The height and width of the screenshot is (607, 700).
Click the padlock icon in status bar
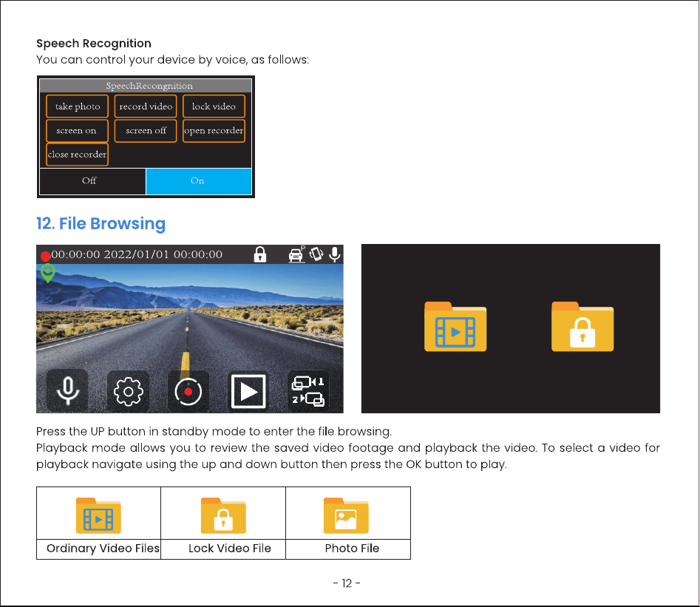[260, 254]
